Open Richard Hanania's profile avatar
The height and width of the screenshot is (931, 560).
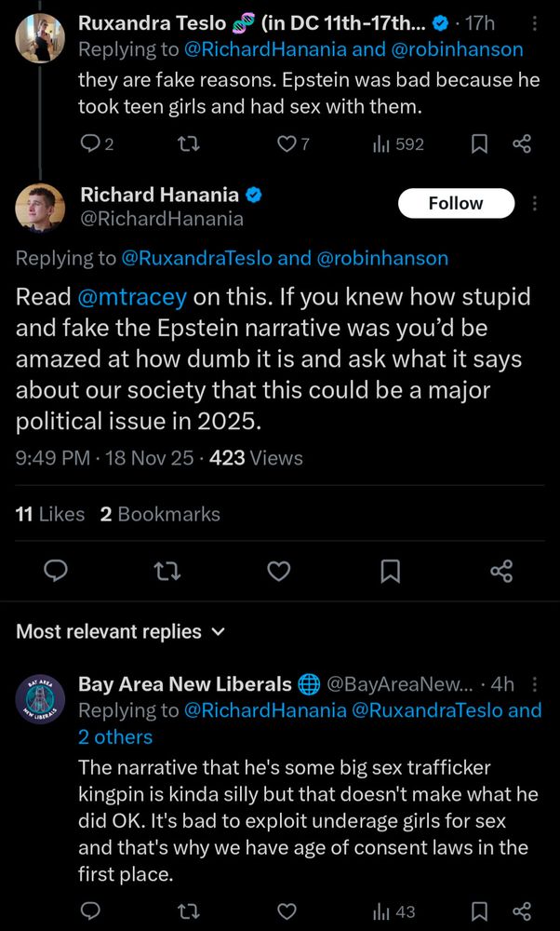click(41, 208)
